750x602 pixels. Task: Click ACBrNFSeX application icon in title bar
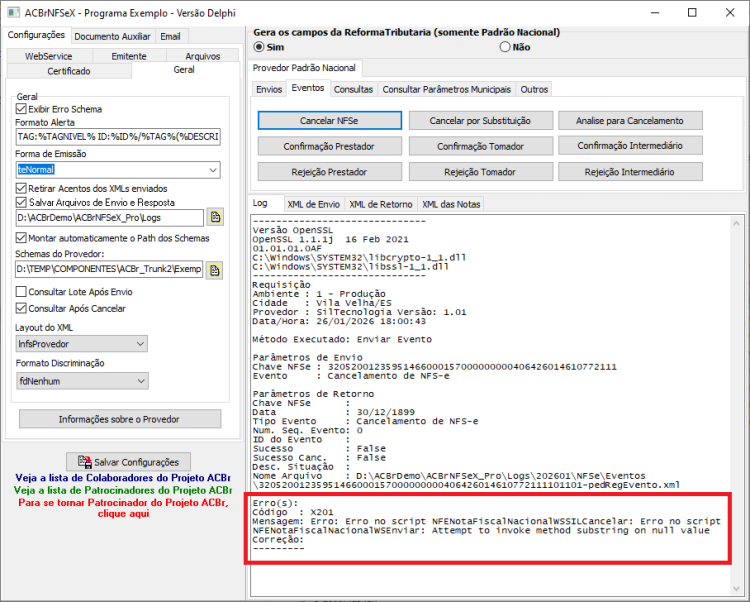point(14,12)
